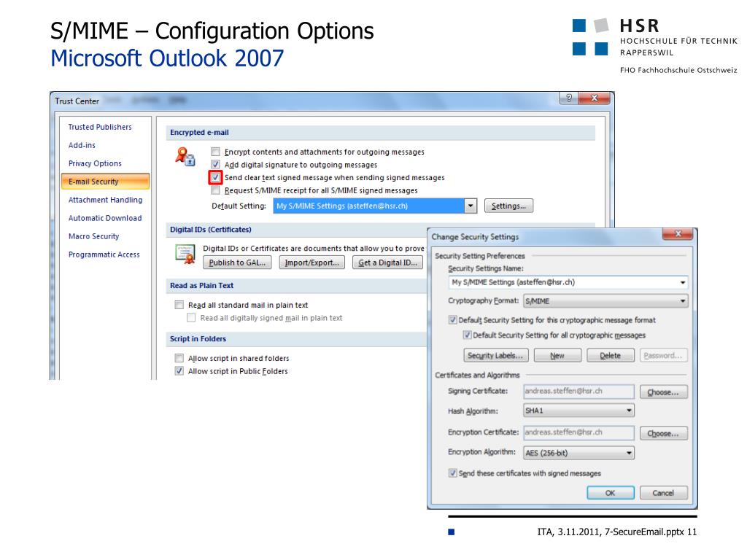Click the HSR logo squares

tap(590, 37)
